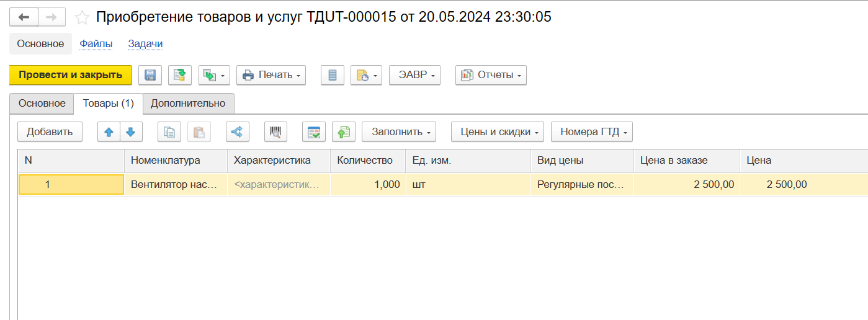Show the document structure list icon
Screen dimensions: 868x320
tap(333, 75)
